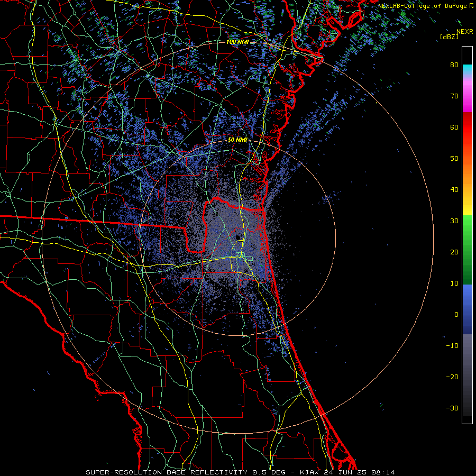Click the cyan top segment of the color bar
This screenshot has height=476, width=476.
click(467, 69)
